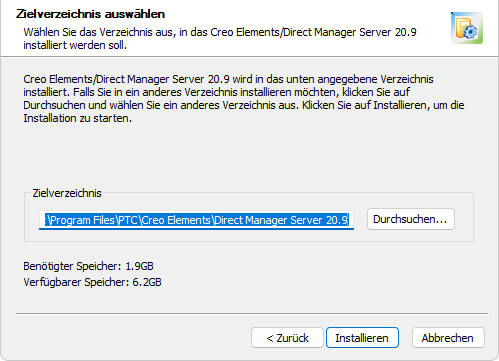The width and height of the screenshot is (499, 361).
Task: Click the 'Zielverzeichnis' group label
Action: [67, 193]
